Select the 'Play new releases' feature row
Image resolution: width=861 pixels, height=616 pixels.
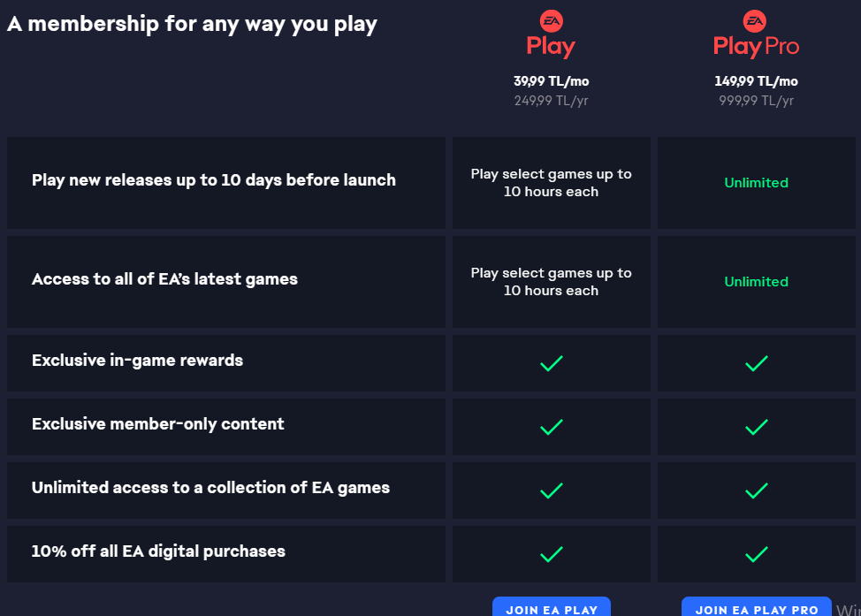coord(214,180)
